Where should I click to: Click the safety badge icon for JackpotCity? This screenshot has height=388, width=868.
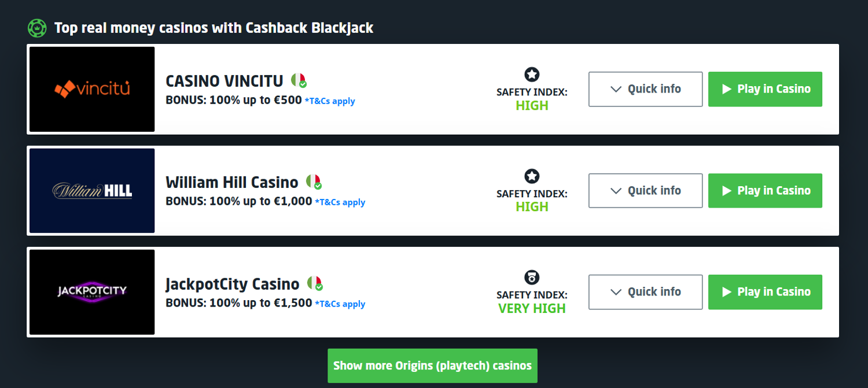(532, 278)
